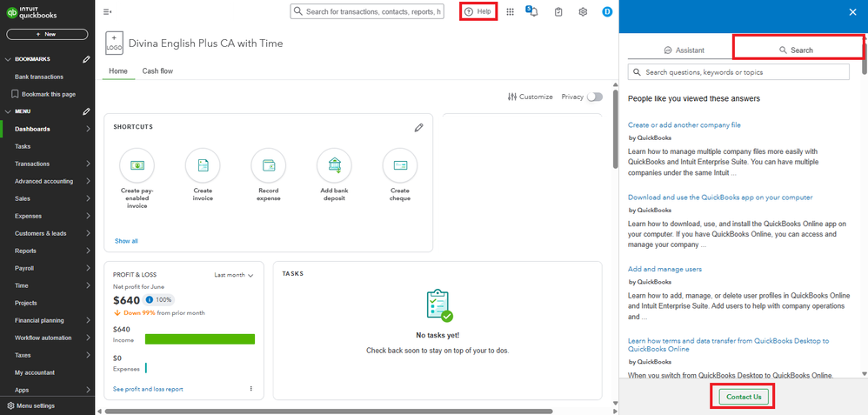Expand Advanced accounting submenu chevron
This screenshot has height=415, width=868.
point(89,181)
